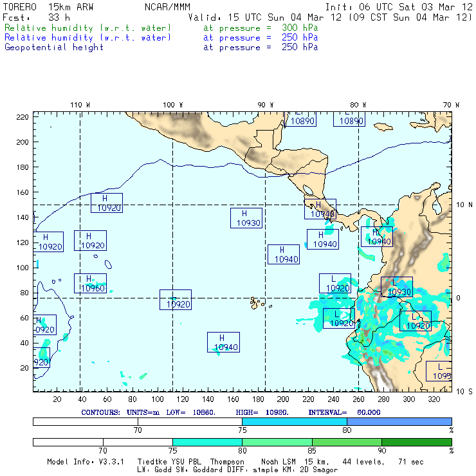Screen dimensions: 476x476
Task: Select the cyan 75-80% segment of upper colorbar
Action: pyautogui.click(x=295, y=421)
